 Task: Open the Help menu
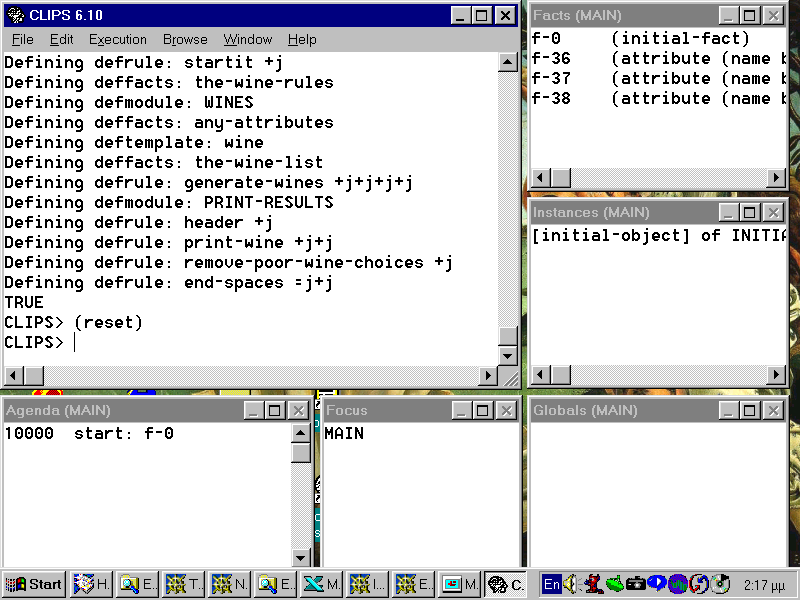pyautogui.click(x=302, y=39)
